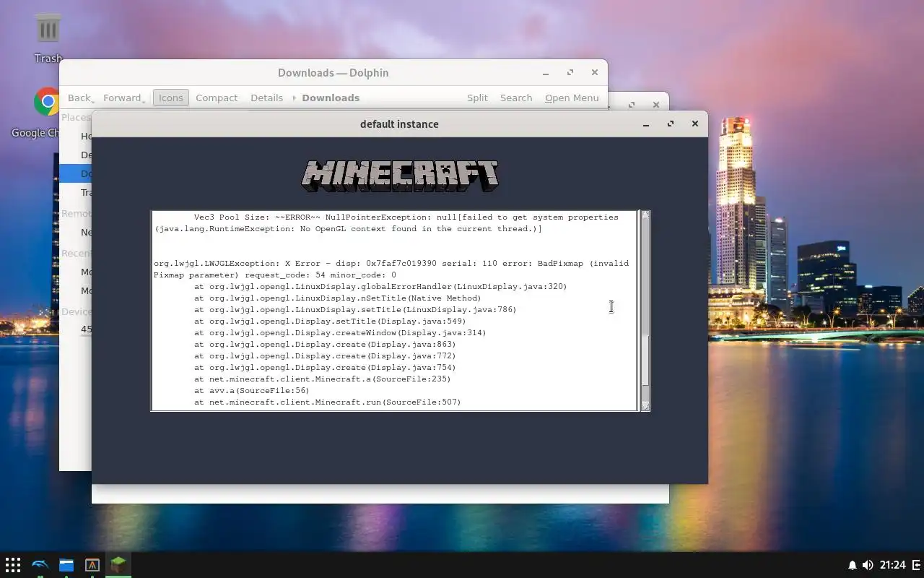Go Back in the Dolphin window
The image size is (924, 578).
click(x=81, y=98)
